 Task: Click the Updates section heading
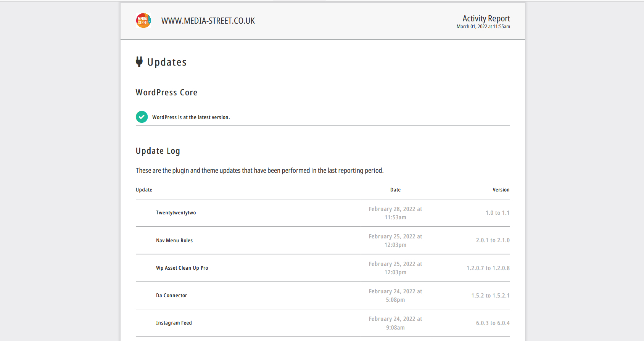pos(167,62)
